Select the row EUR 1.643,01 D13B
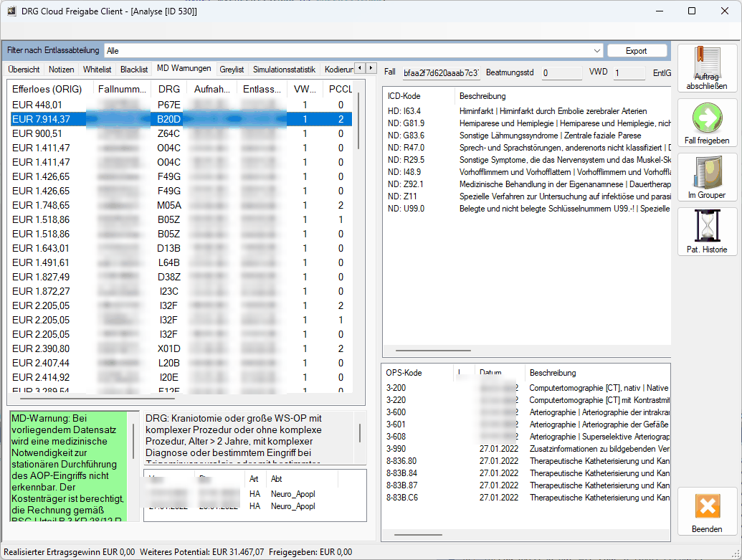 [181, 249]
